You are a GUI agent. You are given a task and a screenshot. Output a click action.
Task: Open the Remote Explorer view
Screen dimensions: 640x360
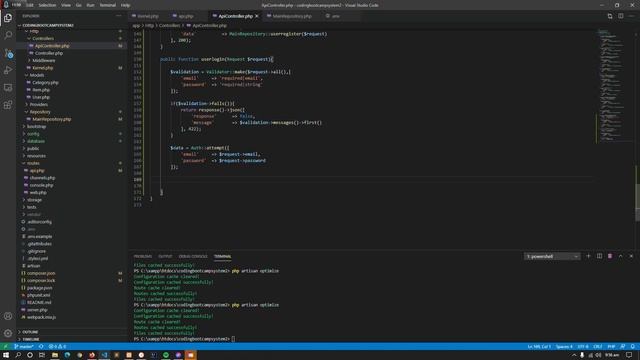coord(8,88)
